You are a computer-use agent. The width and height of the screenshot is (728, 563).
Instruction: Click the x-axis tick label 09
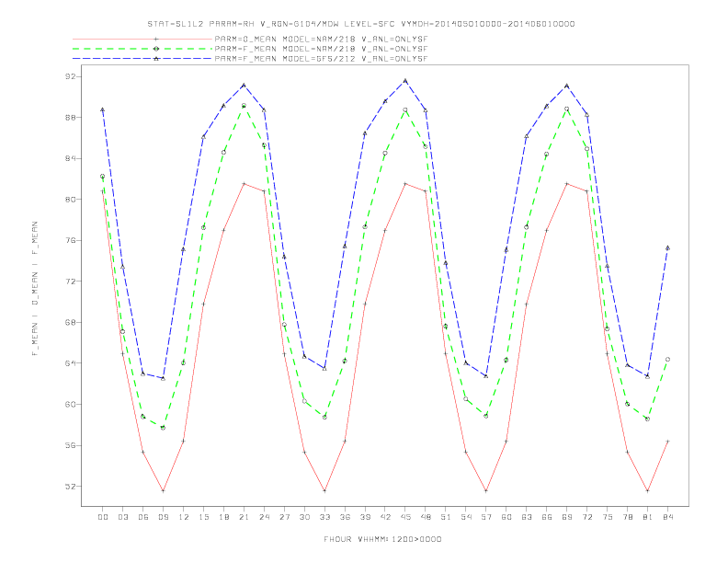point(164,517)
